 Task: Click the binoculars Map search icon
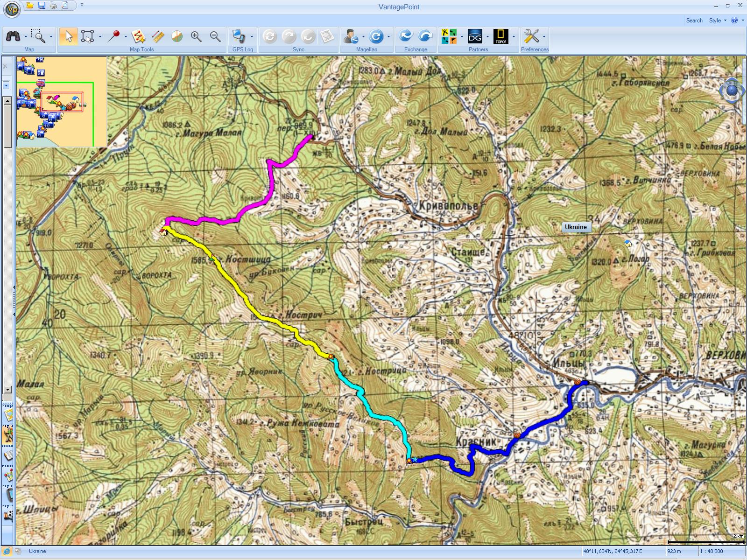pyautogui.click(x=13, y=36)
